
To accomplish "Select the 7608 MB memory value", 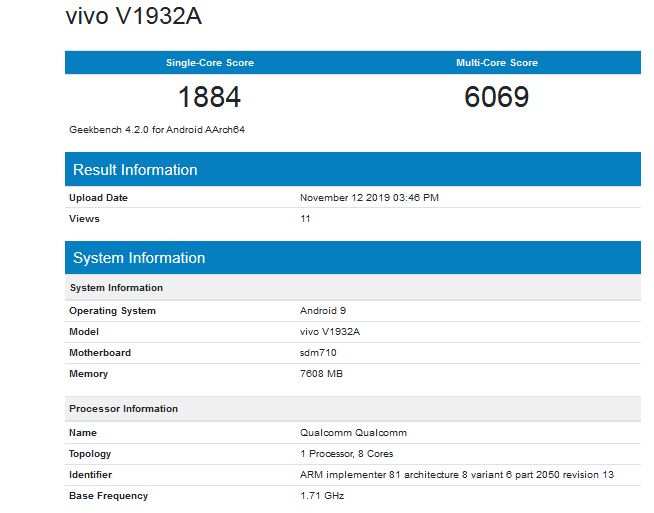I will pyautogui.click(x=321, y=374).
